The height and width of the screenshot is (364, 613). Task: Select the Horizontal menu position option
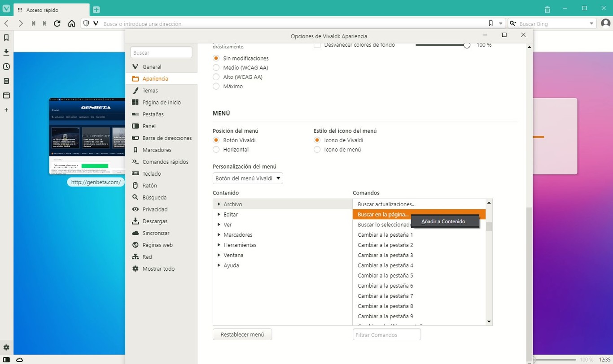216,150
